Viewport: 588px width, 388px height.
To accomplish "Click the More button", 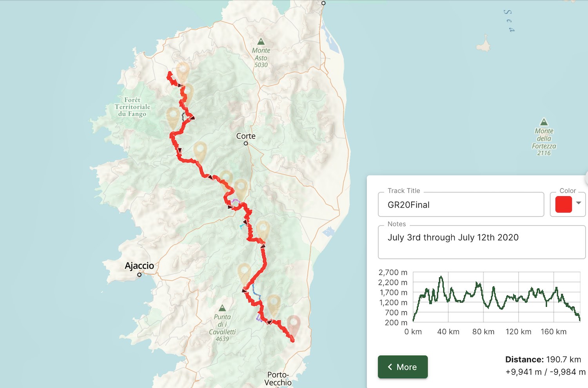I will [x=403, y=367].
